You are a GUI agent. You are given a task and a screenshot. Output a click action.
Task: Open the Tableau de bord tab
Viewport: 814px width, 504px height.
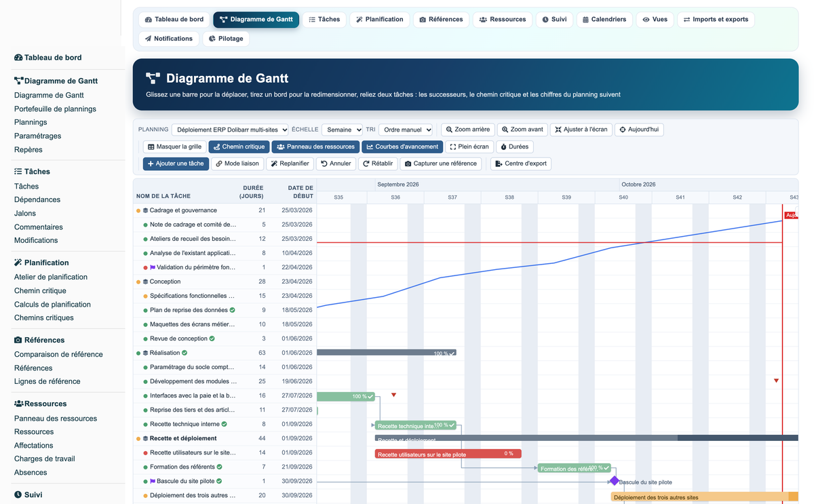click(x=174, y=20)
